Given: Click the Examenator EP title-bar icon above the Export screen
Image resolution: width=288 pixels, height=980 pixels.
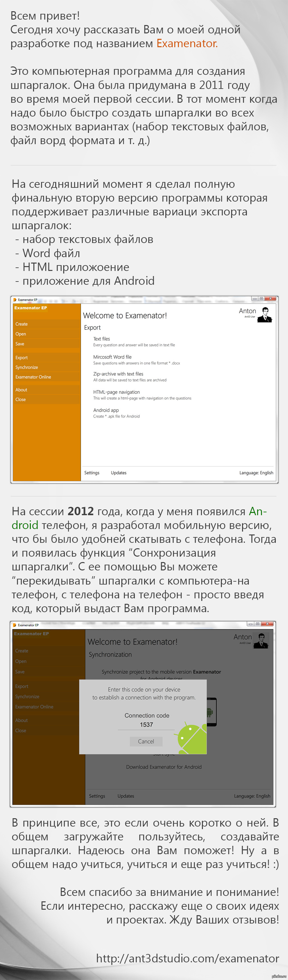Looking at the screenshot, I should [x=15, y=300].
